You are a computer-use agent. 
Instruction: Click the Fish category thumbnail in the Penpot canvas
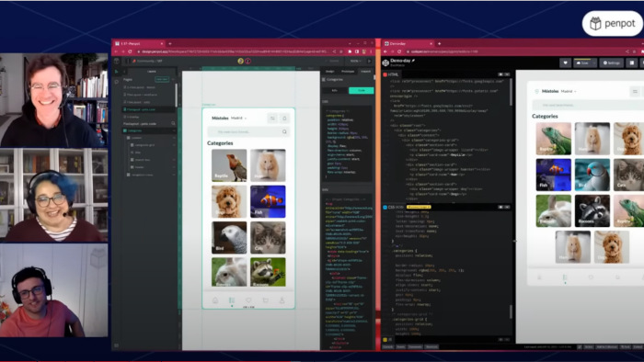pos(268,201)
